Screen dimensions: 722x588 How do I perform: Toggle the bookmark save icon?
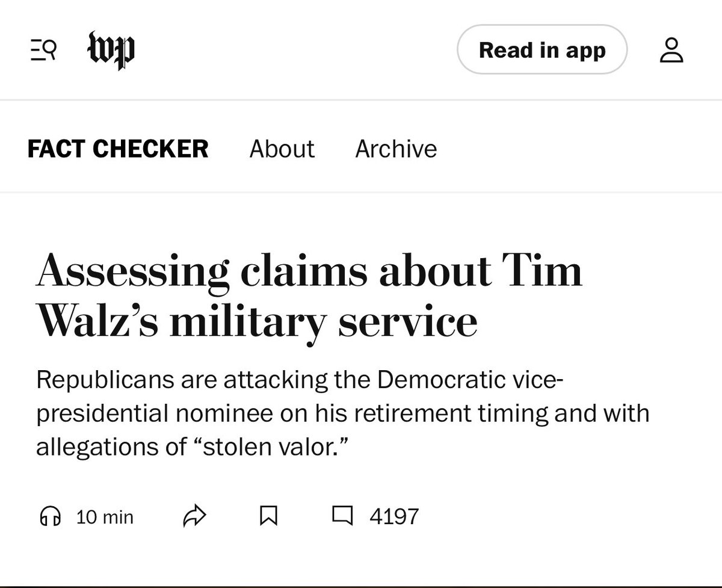(268, 516)
